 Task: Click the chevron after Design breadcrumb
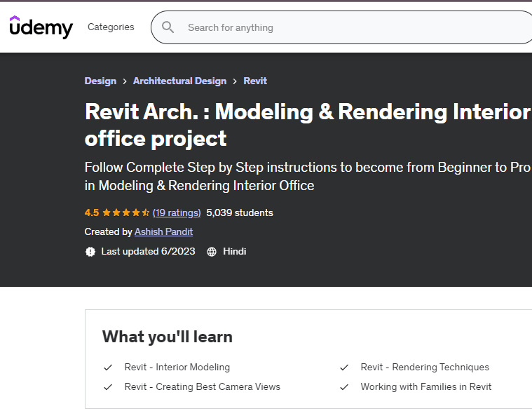tap(125, 81)
